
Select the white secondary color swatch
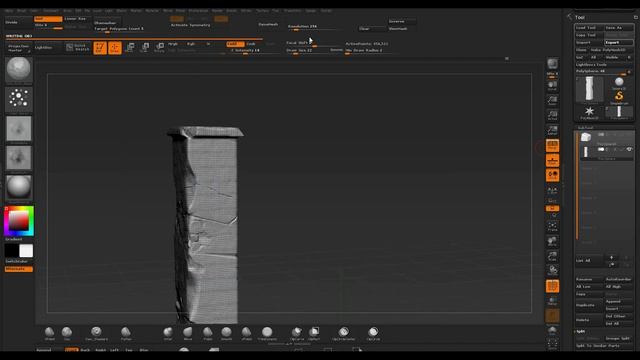pyautogui.click(x=26, y=251)
